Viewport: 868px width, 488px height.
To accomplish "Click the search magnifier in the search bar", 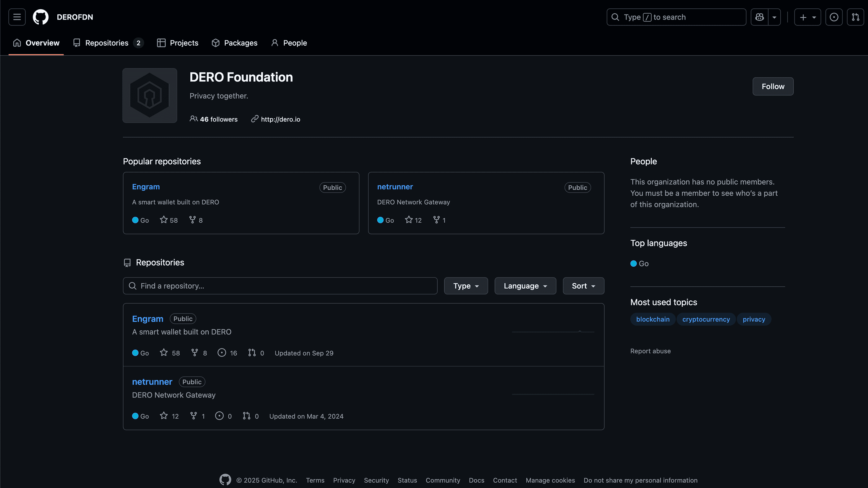I will point(615,17).
